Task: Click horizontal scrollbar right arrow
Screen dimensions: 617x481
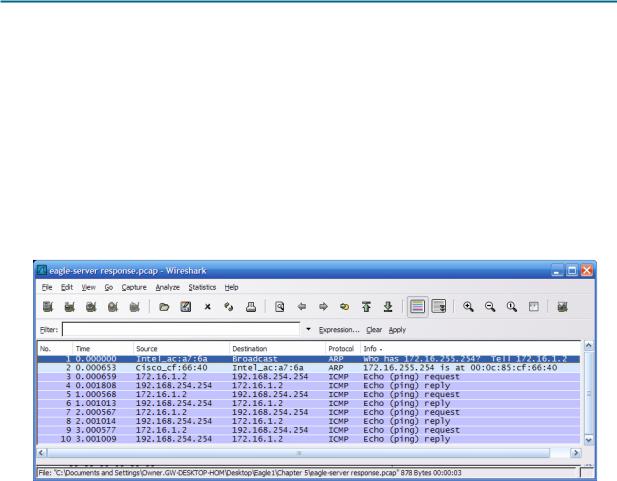Action: (x=575, y=453)
